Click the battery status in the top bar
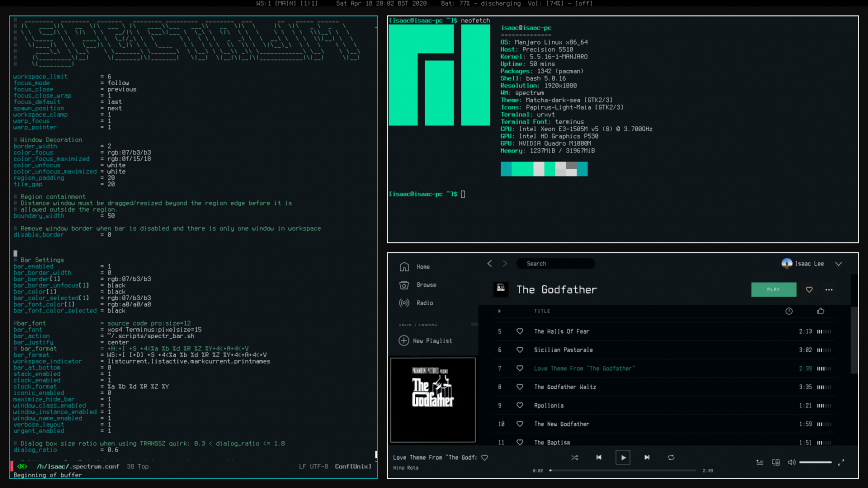This screenshot has height=488, width=868. click(480, 3)
